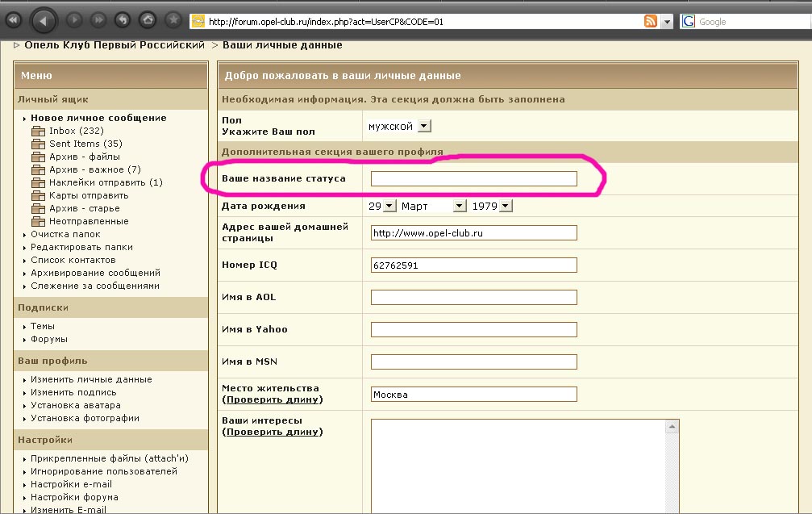This screenshot has height=514, width=812.
Task: Click the orange RSS feed icon
Action: (651, 22)
